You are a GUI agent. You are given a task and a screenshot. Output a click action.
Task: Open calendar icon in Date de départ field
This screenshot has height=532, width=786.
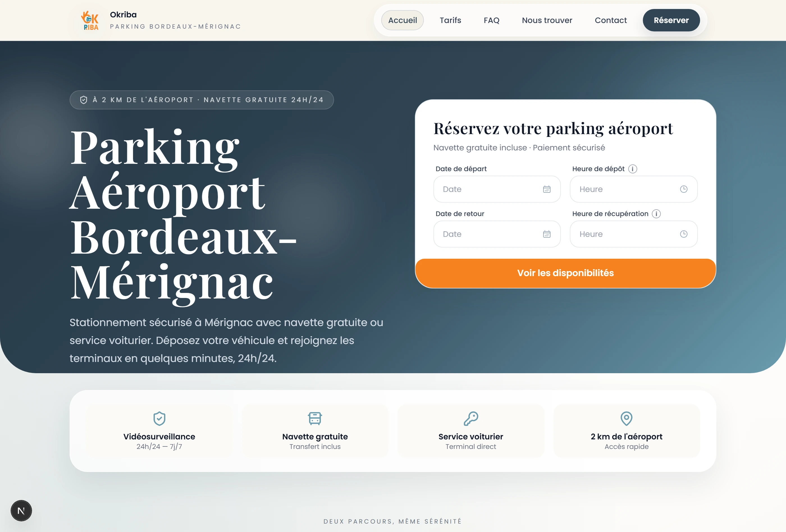tap(547, 189)
